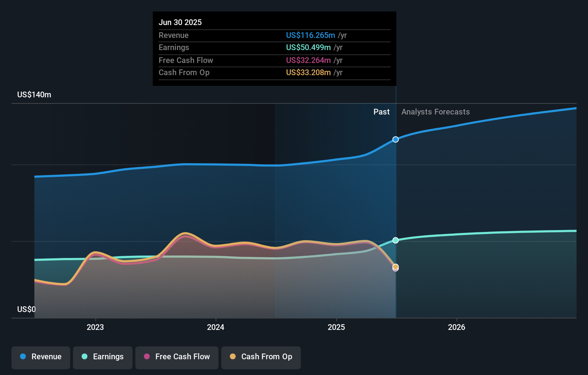Click the Analysts Forecasts label

[x=435, y=112]
